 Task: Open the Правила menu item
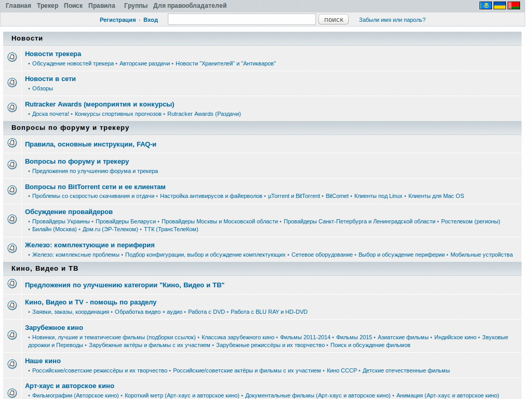click(x=102, y=6)
